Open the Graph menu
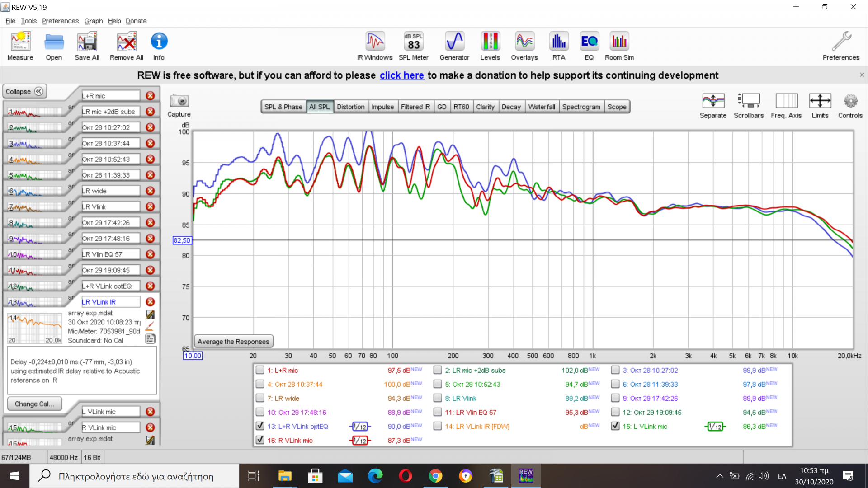This screenshot has width=868, height=488. point(93,21)
